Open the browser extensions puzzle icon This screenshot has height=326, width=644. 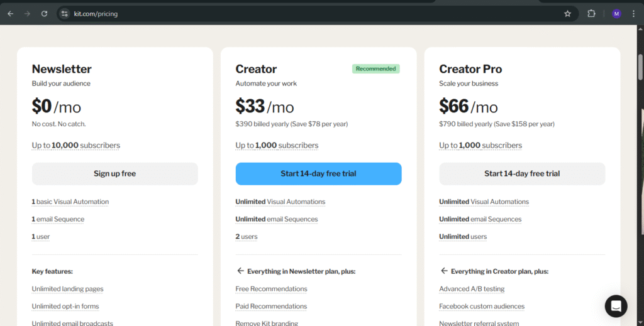tap(591, 14)
